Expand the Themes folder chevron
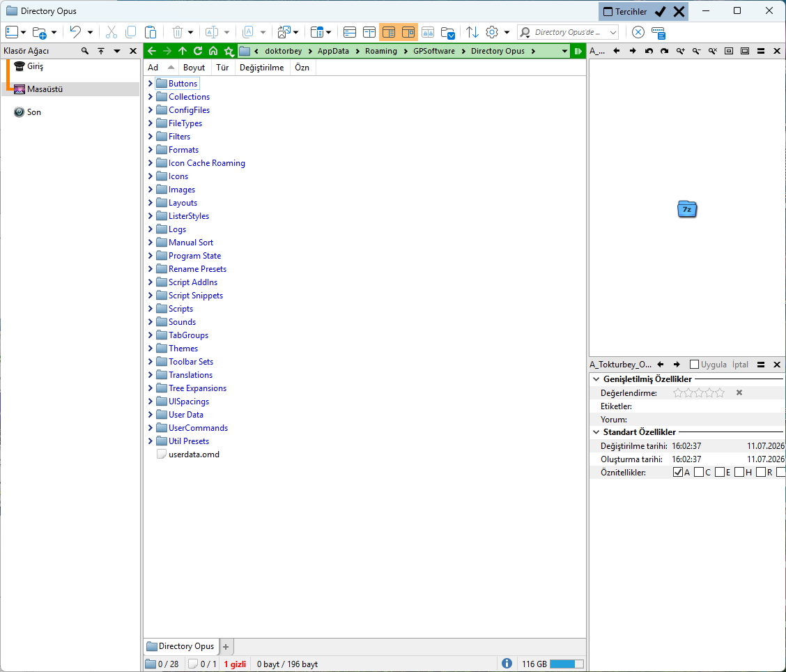The height and width of the screenshot is (672, 786). click(150, 348)
